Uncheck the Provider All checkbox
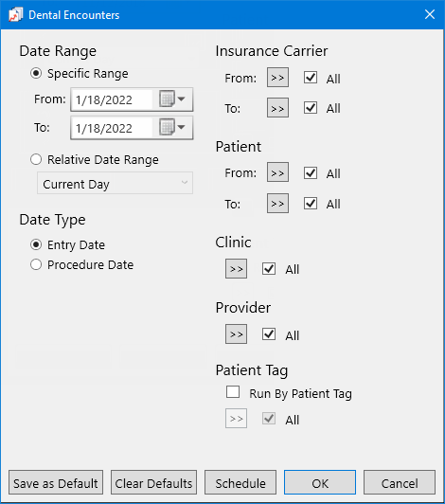The image size is (445, 504). click(x=269, y=334)
